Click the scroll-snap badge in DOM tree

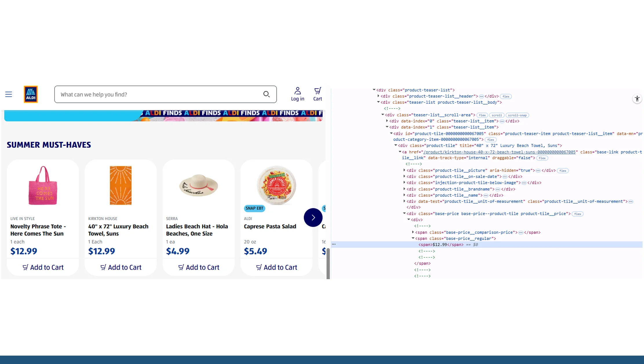pyautogui.click(x=517, y=115)
